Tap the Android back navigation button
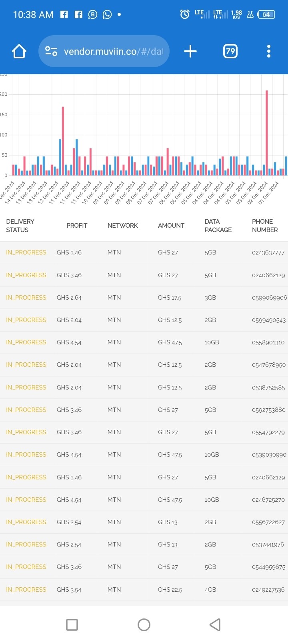This screenshot has width=288, height=644. pos(215,624)
